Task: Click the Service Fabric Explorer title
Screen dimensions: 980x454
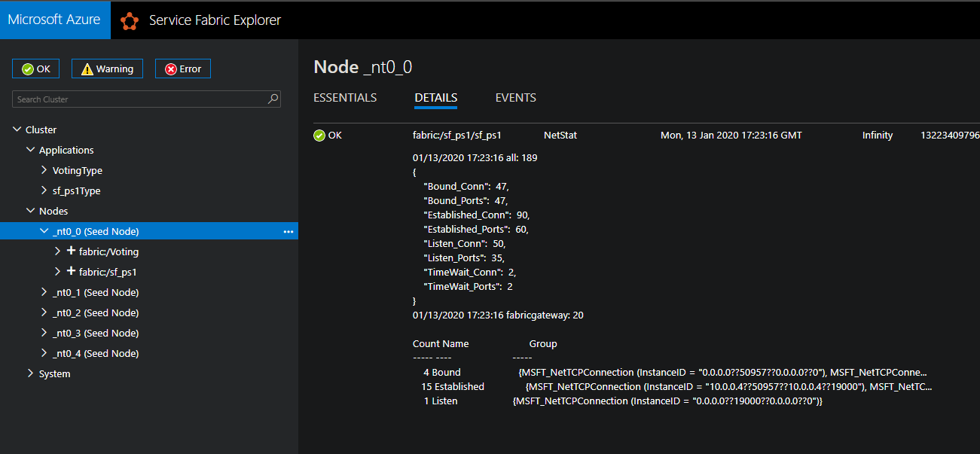Action: coord(215,20)
